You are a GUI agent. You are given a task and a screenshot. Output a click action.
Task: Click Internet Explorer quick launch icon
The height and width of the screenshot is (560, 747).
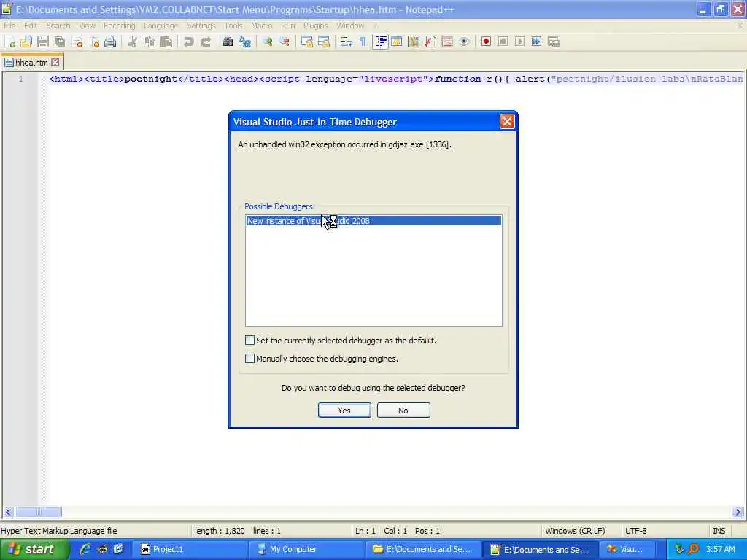coord(86,549)
